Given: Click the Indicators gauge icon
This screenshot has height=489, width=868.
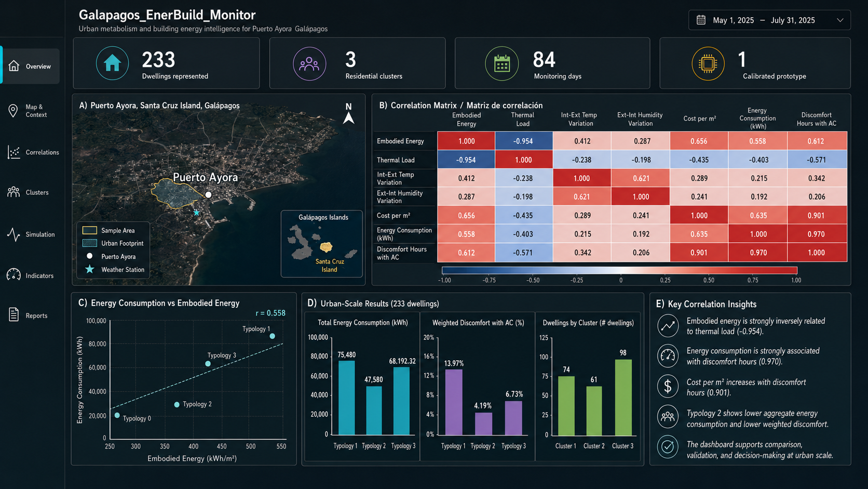Looking at the screenshot, I should pos(14,275).
